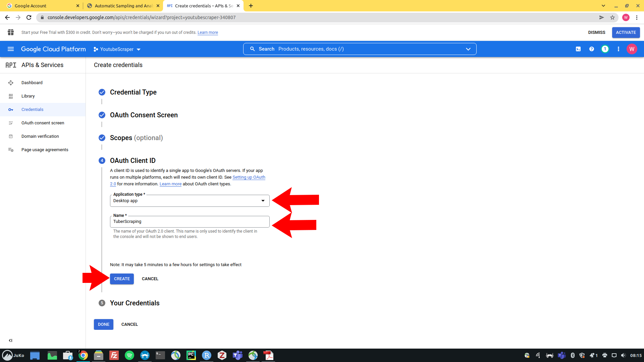Screen dimensions: 644x362
Task: Open the notifications badge icon
Action: click(x=605, y=49)
